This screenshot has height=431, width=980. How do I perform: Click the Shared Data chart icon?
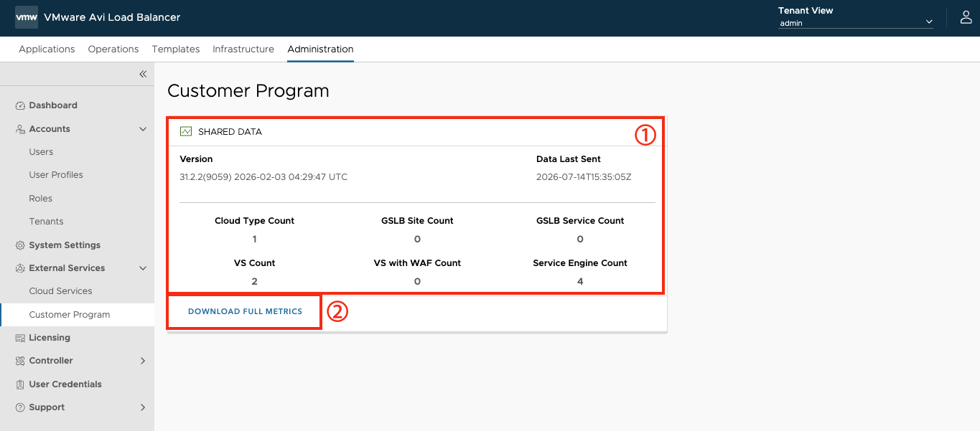click(186, 132)
